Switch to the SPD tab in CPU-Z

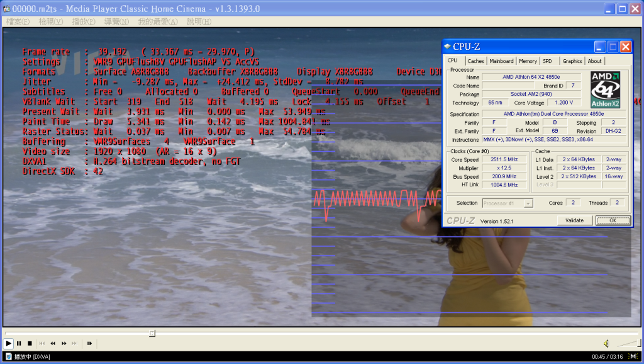tap(548, 61)
